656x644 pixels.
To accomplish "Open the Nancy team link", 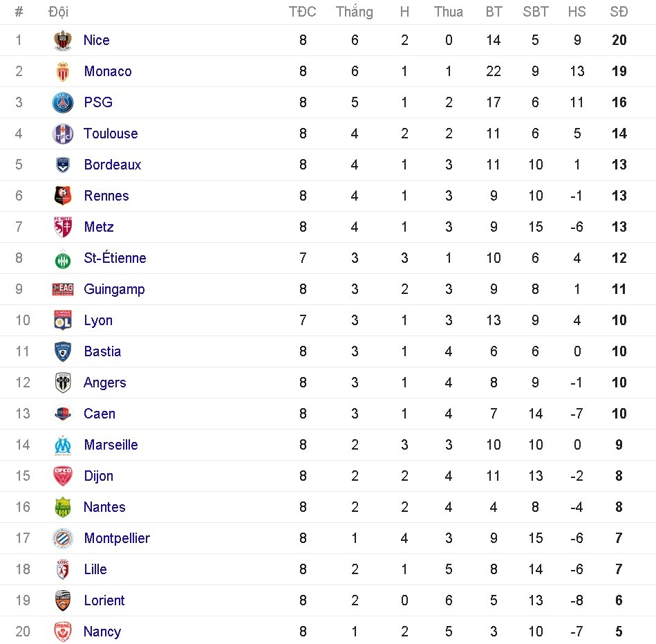I will (x=102, y=632).
